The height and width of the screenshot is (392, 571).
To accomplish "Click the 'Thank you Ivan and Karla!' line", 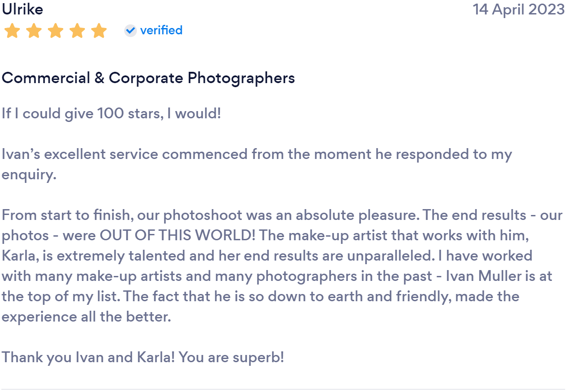I will pos(88,357).
